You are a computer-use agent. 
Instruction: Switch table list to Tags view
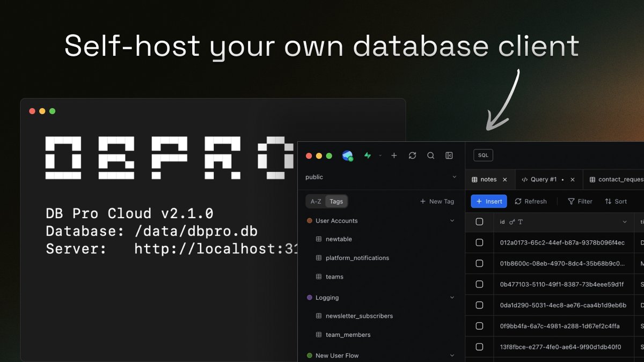click(336, 201)
